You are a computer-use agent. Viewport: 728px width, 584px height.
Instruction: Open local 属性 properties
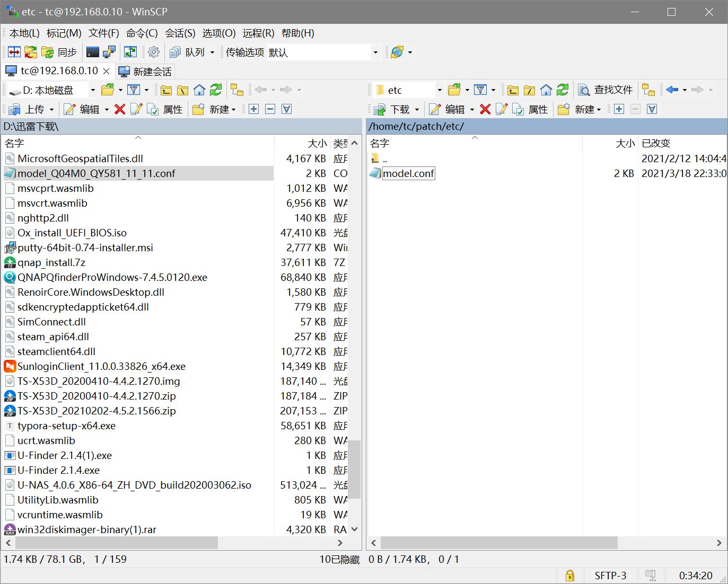click(164, 109)
